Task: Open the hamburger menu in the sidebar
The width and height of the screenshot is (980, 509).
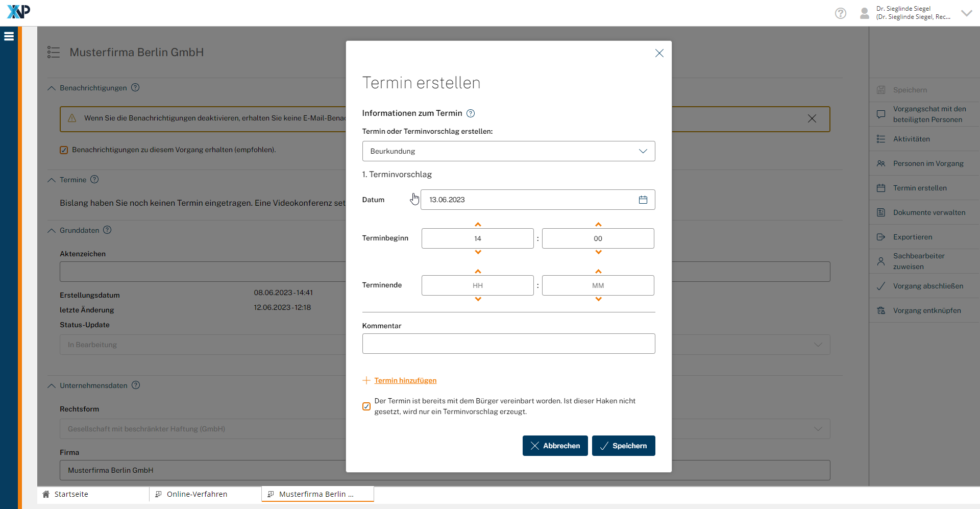Action: point(9,36)
